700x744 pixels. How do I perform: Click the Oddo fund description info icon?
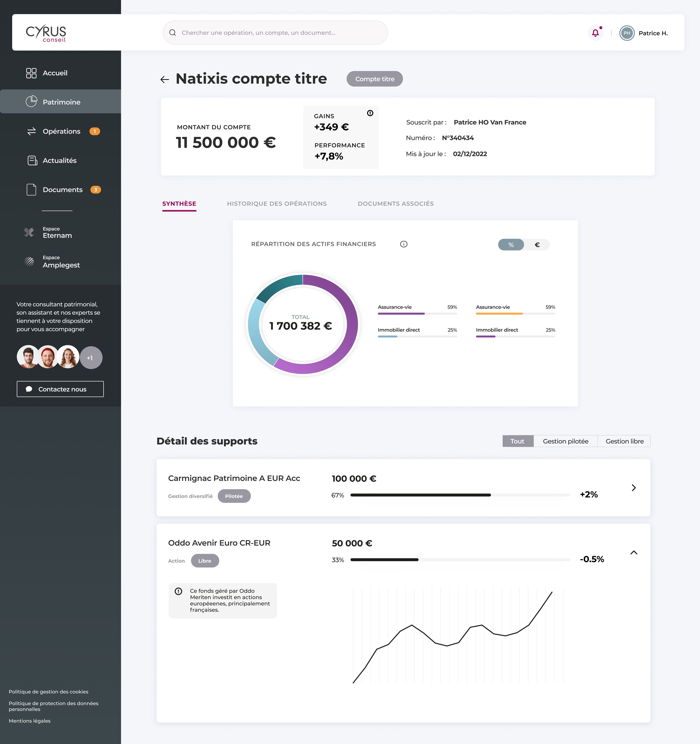pos(178,591)
